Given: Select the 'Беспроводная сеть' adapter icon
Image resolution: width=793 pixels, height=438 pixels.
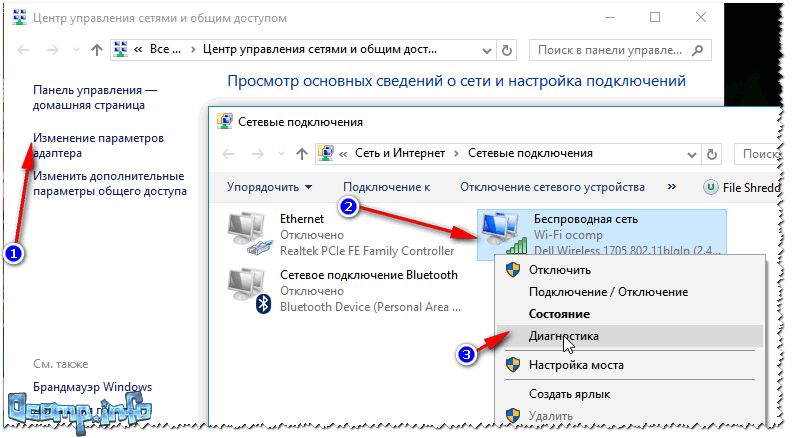Looking at the screenshot, I should tap(504, 233).
